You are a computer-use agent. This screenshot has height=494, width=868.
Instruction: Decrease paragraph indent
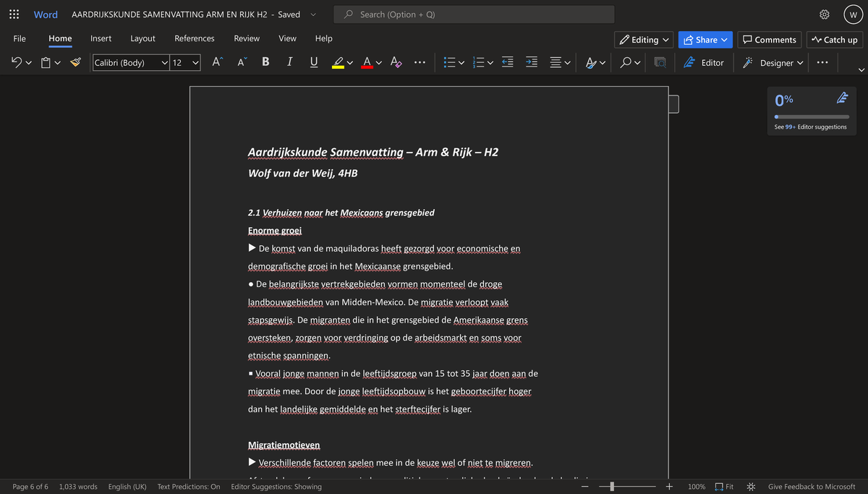(508, 63)
